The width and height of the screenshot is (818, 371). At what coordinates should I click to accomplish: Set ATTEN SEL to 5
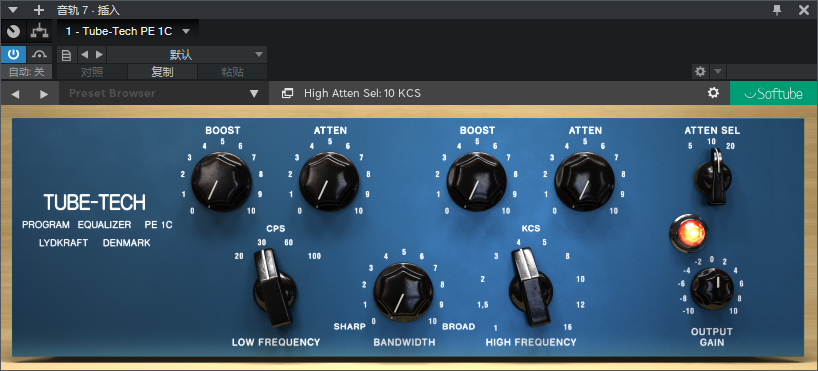coord(690,146)
